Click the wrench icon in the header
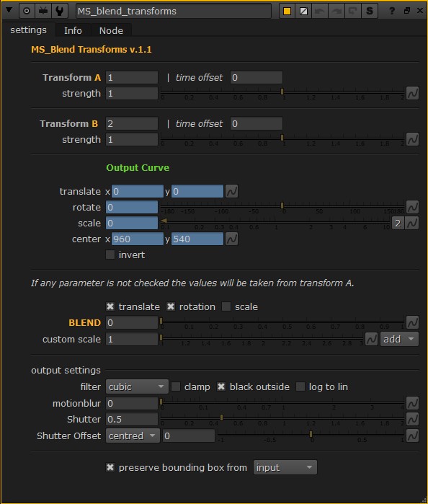Screen dimensions: 428x504 [x=59, y=11]
